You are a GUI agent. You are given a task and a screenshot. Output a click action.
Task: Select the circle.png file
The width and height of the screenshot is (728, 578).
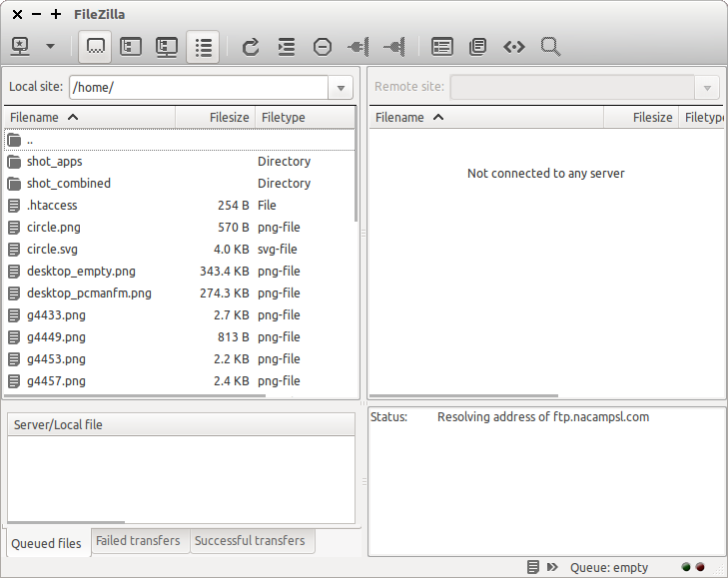point(179,228)
